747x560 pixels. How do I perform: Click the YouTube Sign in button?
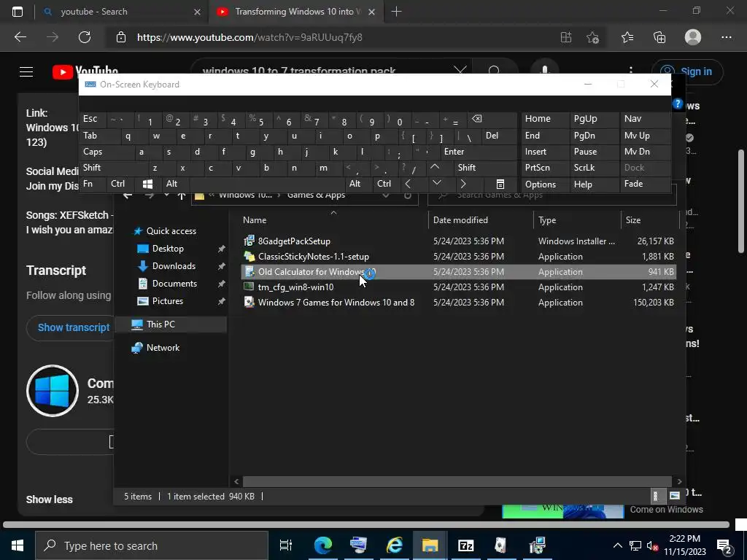pyautogui.click(x=687, y=71)
